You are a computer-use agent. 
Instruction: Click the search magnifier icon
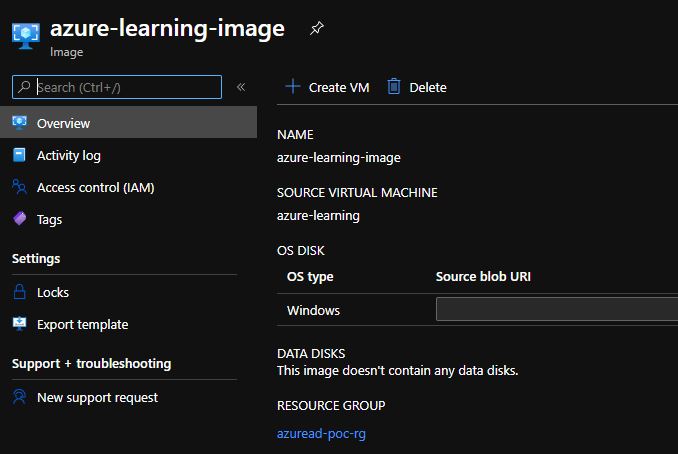(24, 87)
